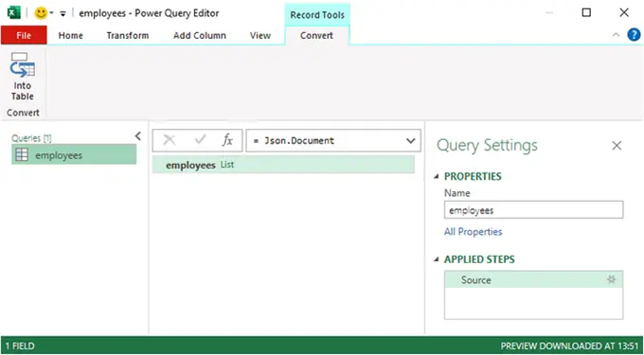Viewport: 644px width, 355px height.
Task: Click the table icon beside employees query
Action: (x=22, y=154)
